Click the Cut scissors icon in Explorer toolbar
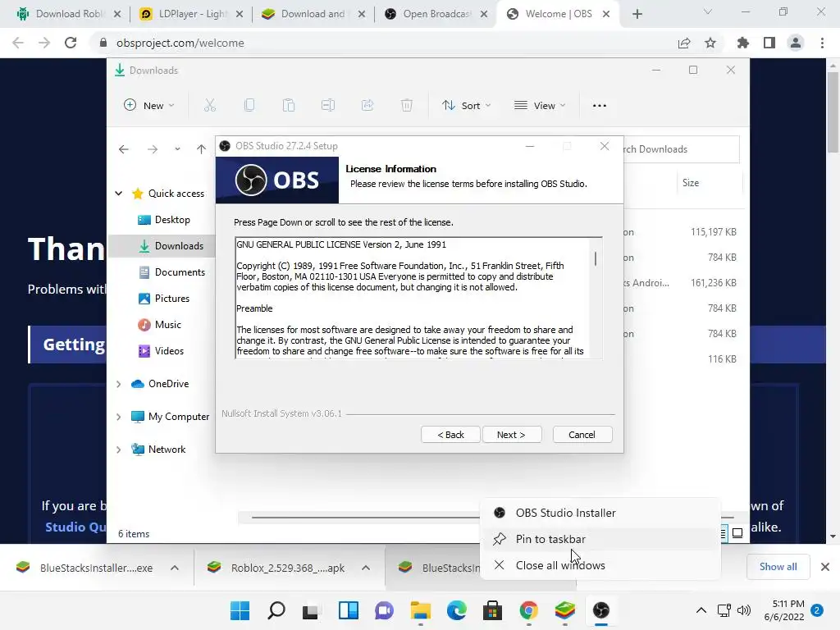The image size is (840, 630). tap(209, 106)
